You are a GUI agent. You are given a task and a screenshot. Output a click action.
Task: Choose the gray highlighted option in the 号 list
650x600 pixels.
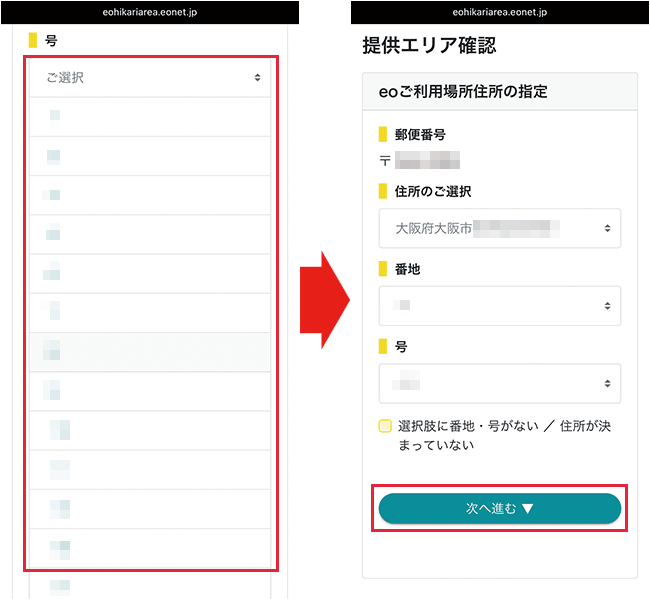(150, 351)
